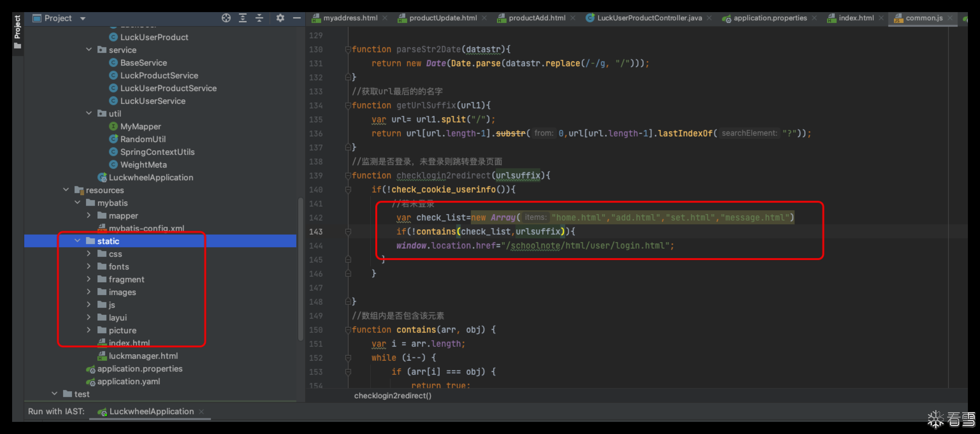
Task: Open LuckProductService class file
Action: [x=154, y=75]
